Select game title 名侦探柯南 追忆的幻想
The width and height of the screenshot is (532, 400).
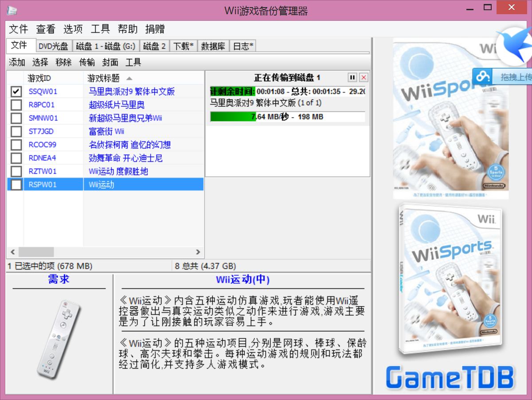(x=129, y=145)
